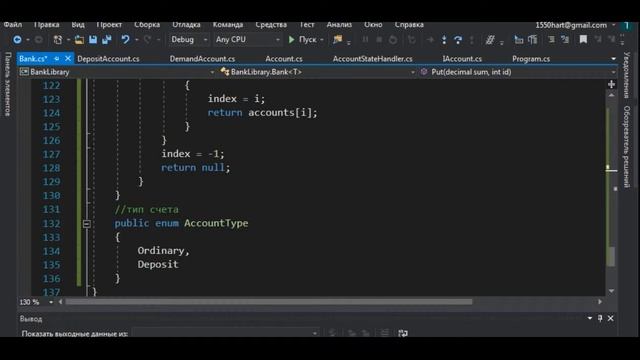This screenshot has height=360, width=640.
Task: Pin the Bank.cs tab
Action: tap(56, 59)
